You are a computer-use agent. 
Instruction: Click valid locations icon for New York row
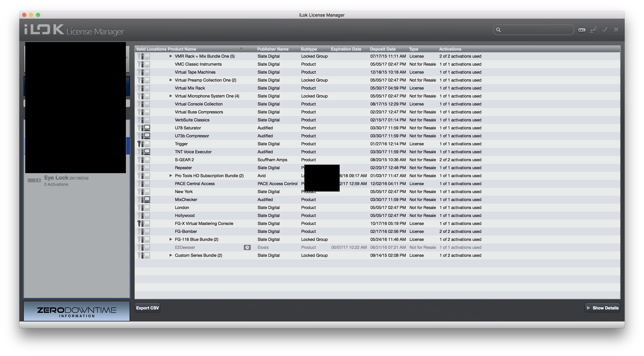pos(144,192)
